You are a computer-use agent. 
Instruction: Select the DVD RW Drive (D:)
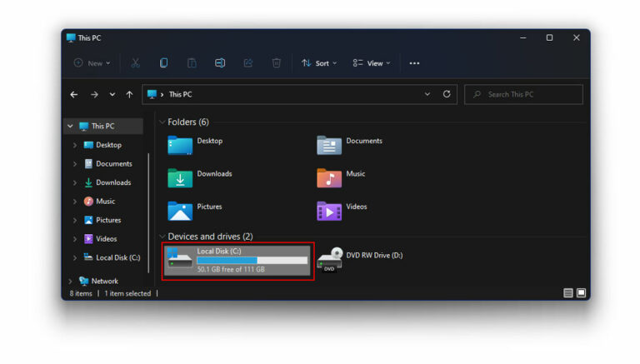pos(360,260)
